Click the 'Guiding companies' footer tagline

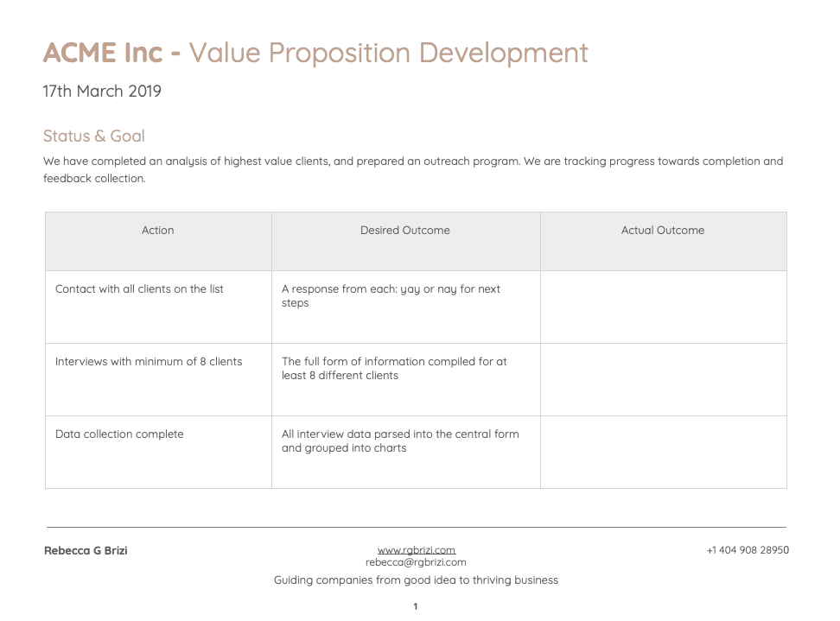click(x=416, y=580)
